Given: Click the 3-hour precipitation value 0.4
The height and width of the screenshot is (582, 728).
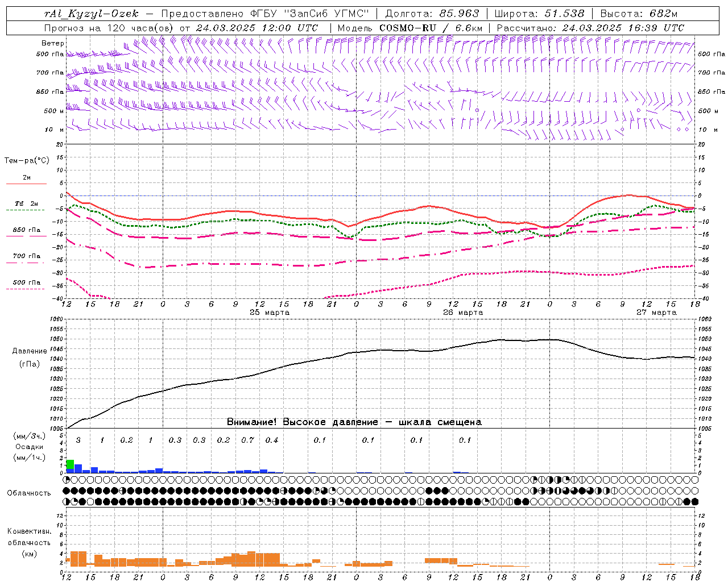Looking at the screenshot, I should 272,440.
